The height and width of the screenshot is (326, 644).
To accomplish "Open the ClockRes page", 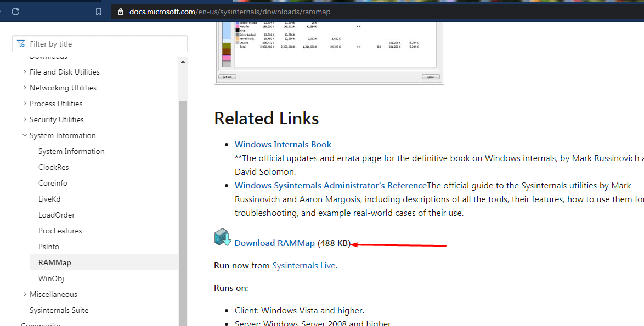I will coord(53,167).
